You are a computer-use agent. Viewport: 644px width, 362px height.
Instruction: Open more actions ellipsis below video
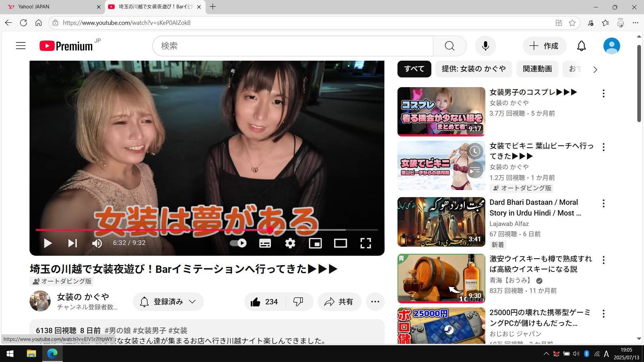[x=375, y=302]
